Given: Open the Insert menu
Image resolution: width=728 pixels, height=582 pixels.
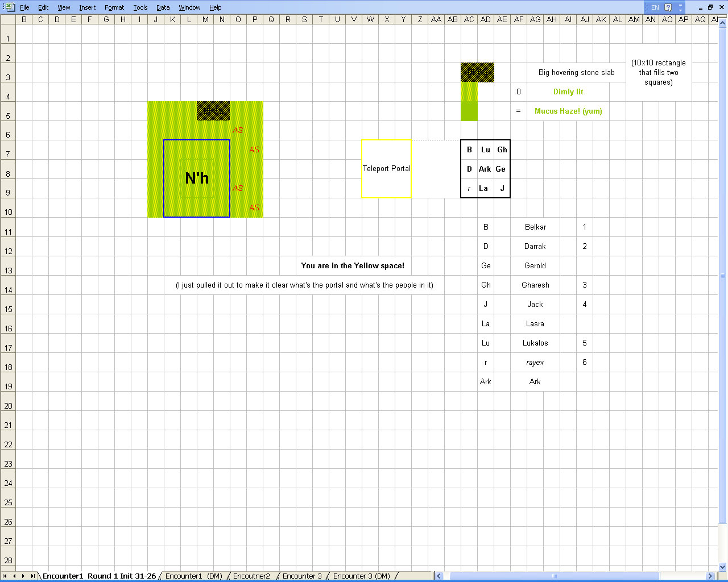Looking at the screenshot, I should pos(87,7).
